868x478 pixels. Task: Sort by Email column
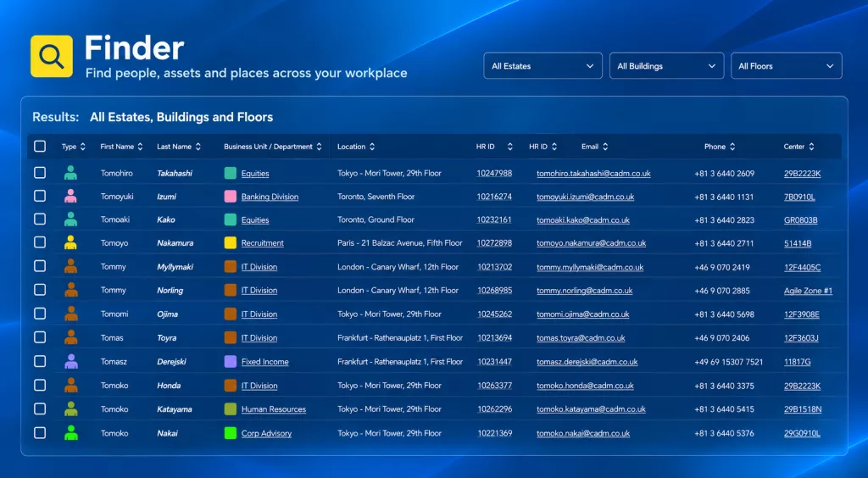[605, 147]
